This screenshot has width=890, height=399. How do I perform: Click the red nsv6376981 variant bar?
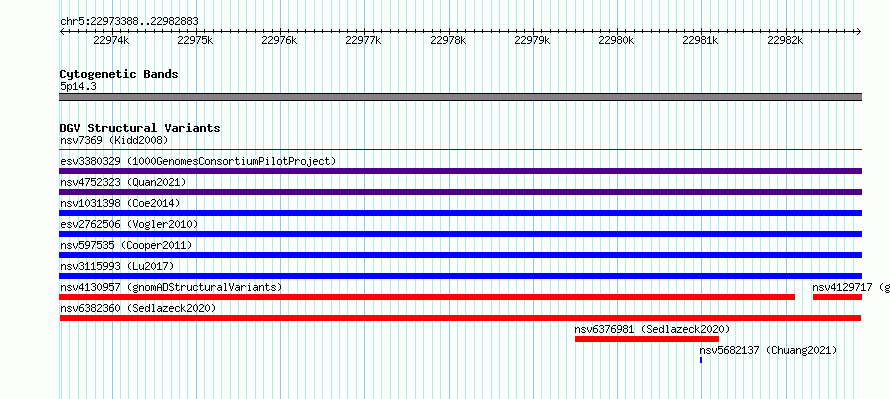(646, 339)
